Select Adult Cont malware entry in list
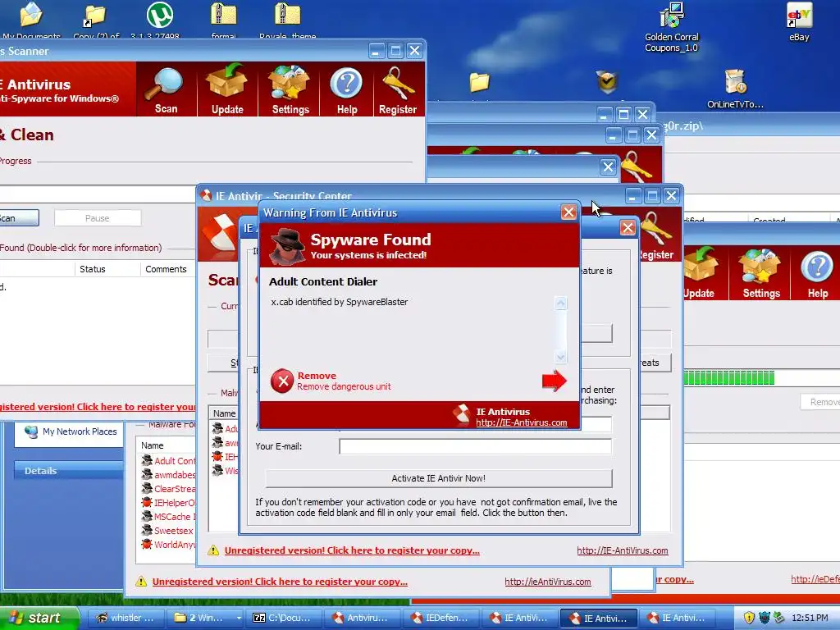The width and height of the screenshot is (840, 630). pos(168,461)
